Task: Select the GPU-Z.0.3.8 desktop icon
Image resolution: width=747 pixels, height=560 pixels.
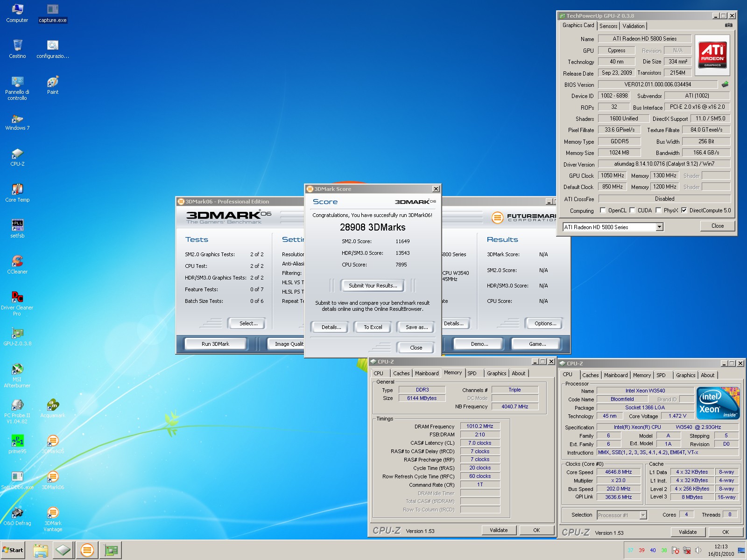Action: click(17, 336)
